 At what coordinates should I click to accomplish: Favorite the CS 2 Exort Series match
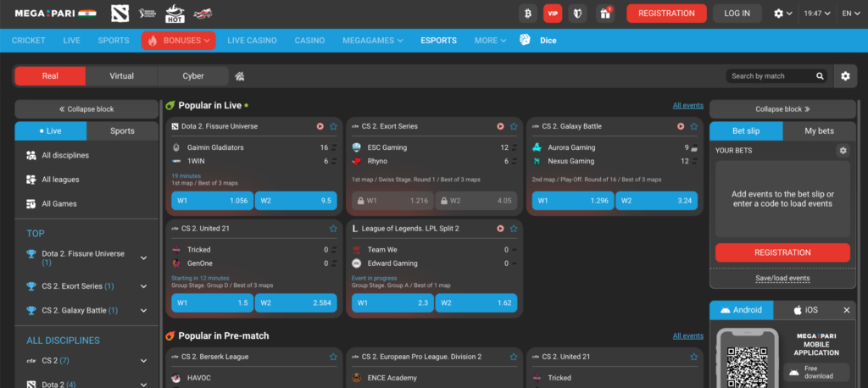pos(514,126)
